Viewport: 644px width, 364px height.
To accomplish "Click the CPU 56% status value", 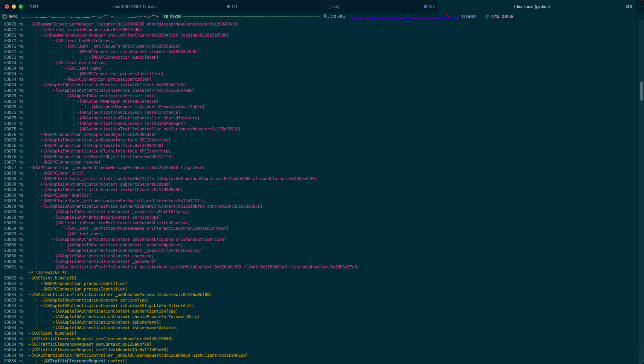I will click(x=13, y=17).
